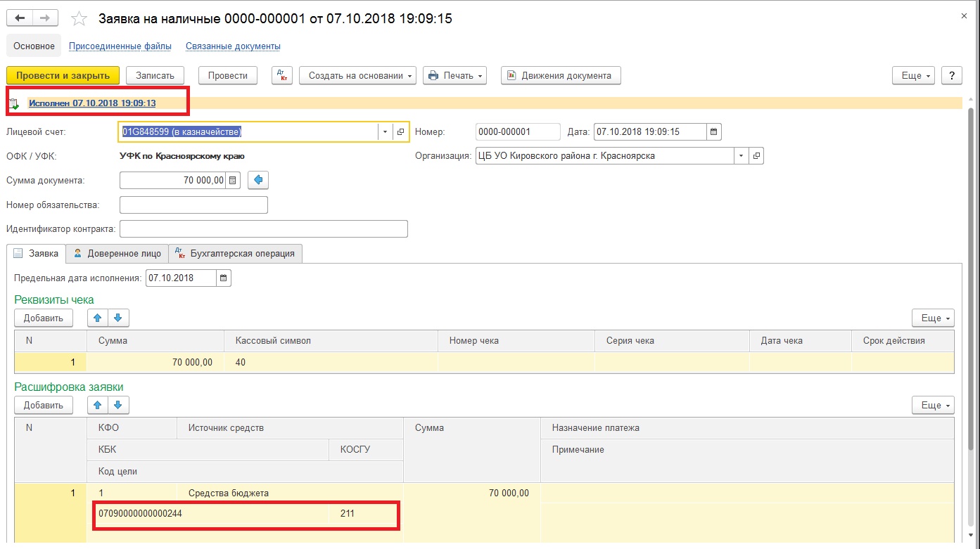Screen dimensions: 980x549
Task: Click the Номер обязательства input field
Action: coord(193,205)
